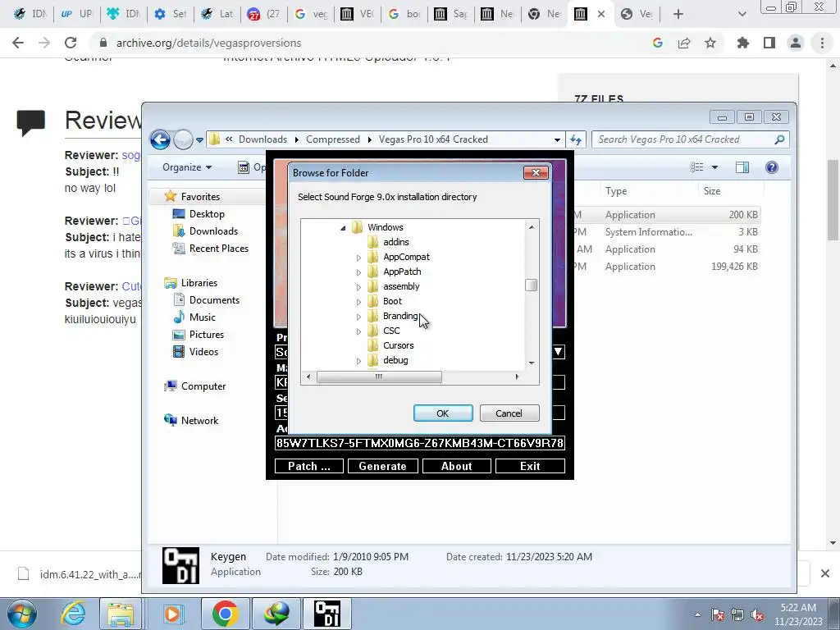Click Chrome reload page button
Screen dimensions: 840x630
point(71,43)
